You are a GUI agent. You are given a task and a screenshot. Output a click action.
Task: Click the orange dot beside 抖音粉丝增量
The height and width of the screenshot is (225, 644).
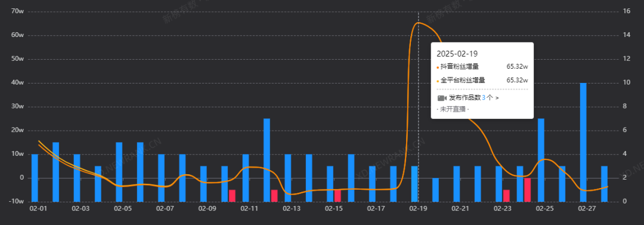tap(438, 67)
